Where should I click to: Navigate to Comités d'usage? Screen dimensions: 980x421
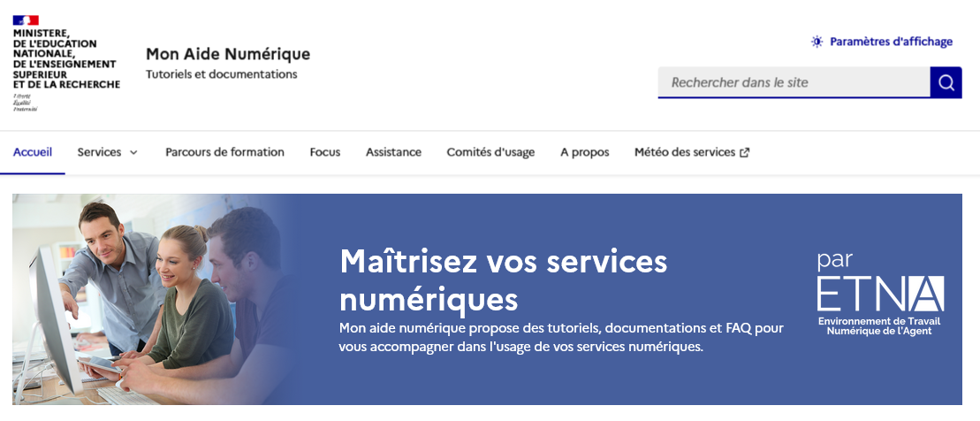490,152
